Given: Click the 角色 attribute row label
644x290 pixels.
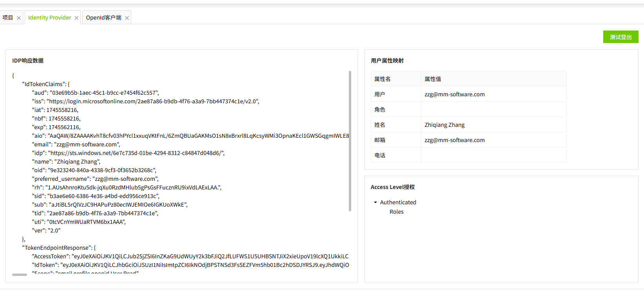Looking at the screenshot, I should [x=379, y=110].
